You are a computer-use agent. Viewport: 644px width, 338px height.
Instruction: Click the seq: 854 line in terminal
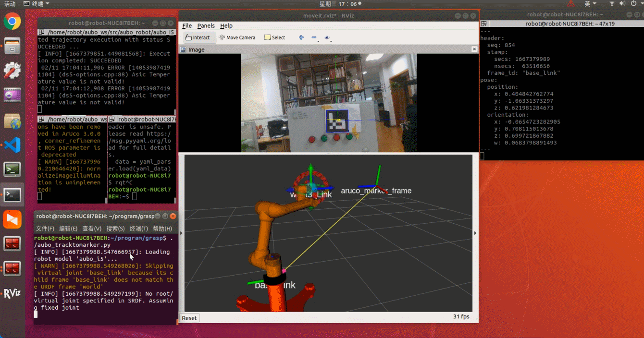501,45
